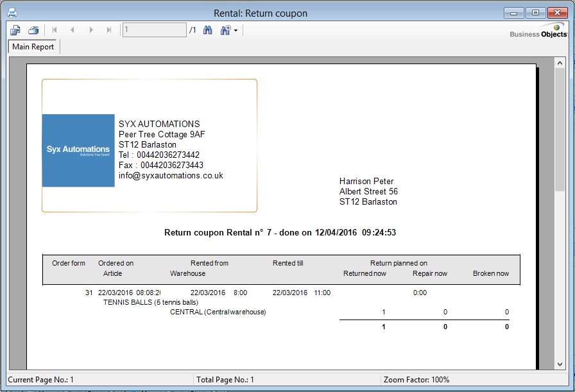This screenshot has width=575, height=392.
Task: Go to the next page arrow
Action: [91, 30]
